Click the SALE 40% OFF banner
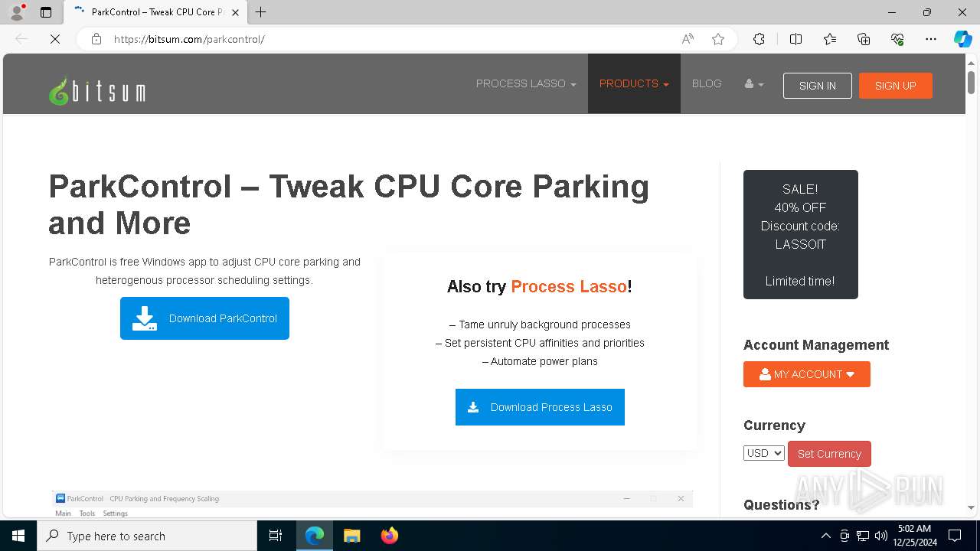Image resolution: width=980 pixels, height=551 pixels. click(x=801, y=234)
